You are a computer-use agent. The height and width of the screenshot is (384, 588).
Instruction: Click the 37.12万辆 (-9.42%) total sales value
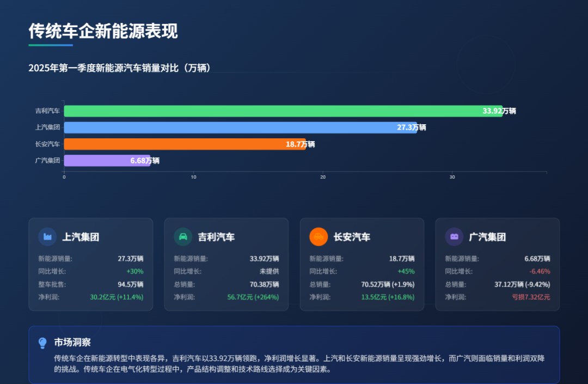(522, 285)
